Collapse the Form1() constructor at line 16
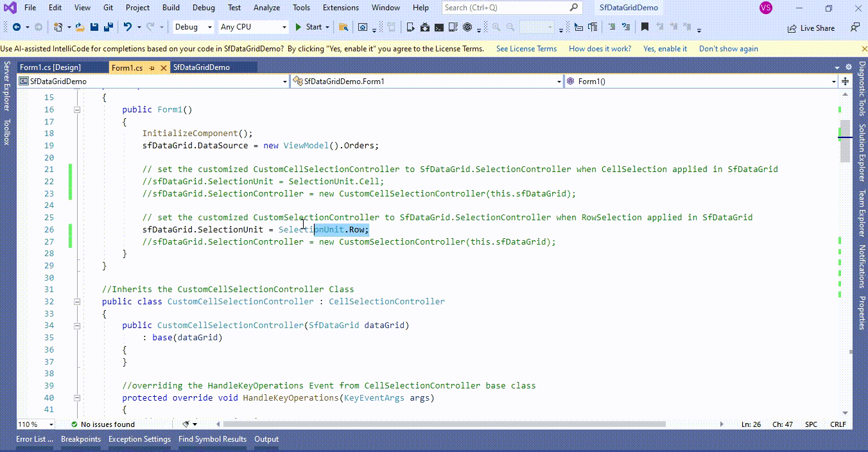Screen dimensions: 868x452 pyautogui.click(x=77, y=110)
